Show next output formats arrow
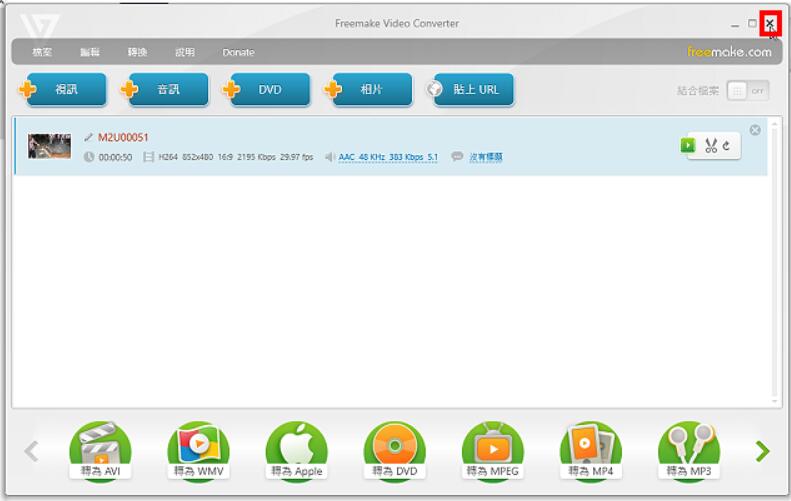Screen dimensions: 791x501 click(763, 451)
